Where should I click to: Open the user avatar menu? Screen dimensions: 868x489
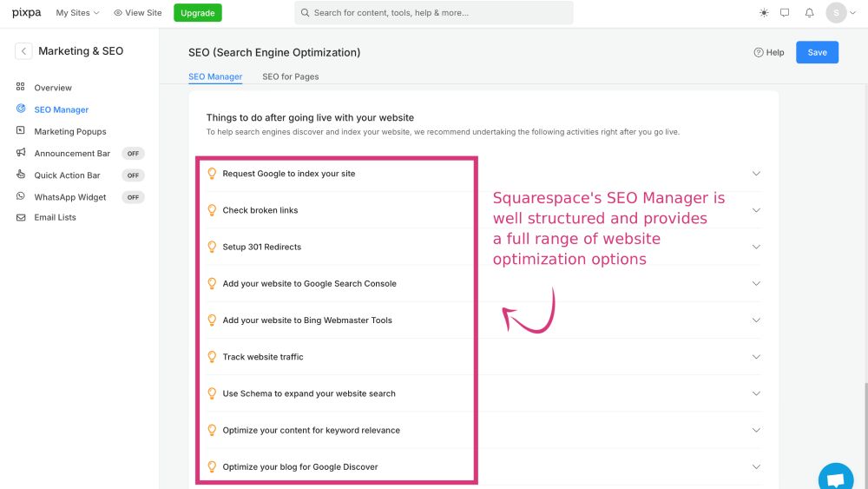840,13
